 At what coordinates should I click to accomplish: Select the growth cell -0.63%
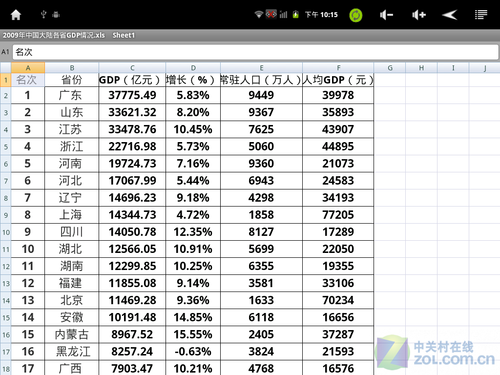(x=193, y=352)
